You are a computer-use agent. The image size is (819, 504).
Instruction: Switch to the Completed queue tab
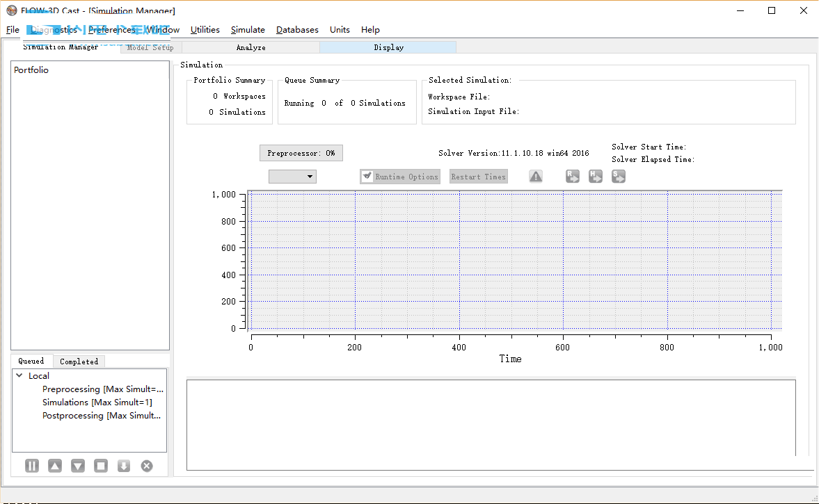coord(79,361)
